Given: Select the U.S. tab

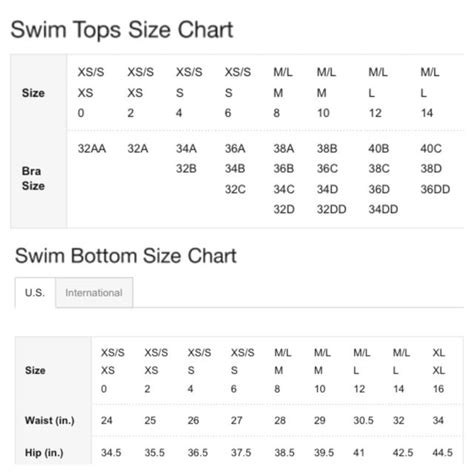Looking at the screenshot, I should coord(35,293).
